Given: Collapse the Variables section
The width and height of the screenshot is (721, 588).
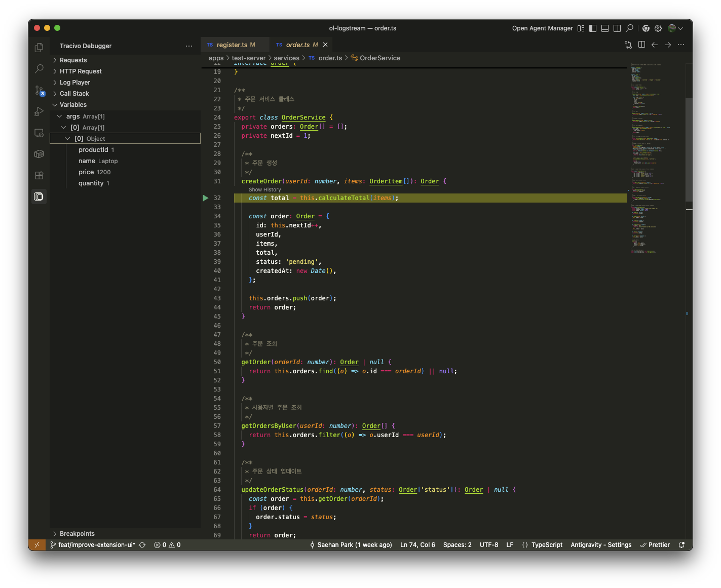Looking at the screenshot, I should (x=73, y=105).
